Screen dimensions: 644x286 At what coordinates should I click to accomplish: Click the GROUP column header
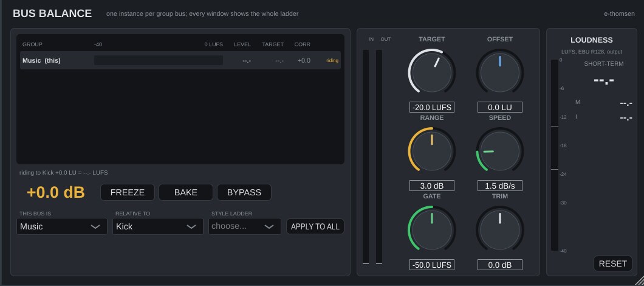(32, 44)
